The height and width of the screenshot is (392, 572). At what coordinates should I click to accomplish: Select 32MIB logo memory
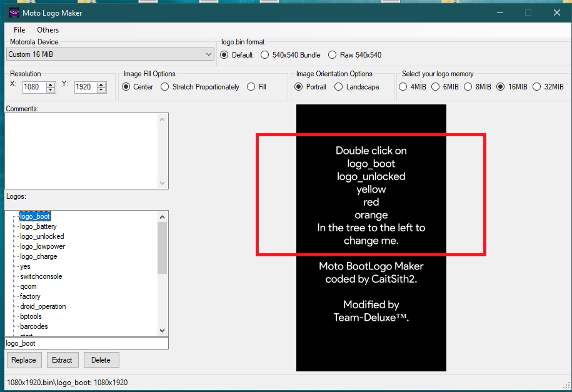coord(548,87)
